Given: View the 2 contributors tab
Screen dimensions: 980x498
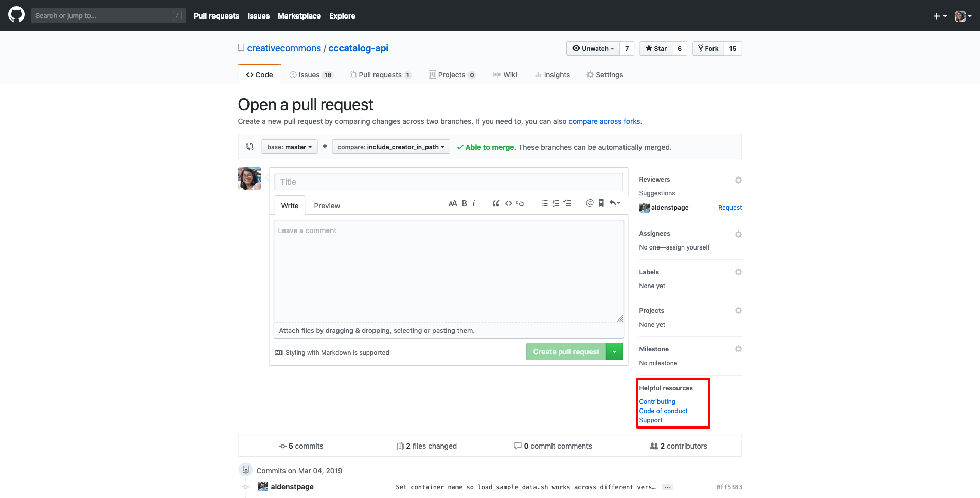Looking at the screenshot, I should pos(679,446).
